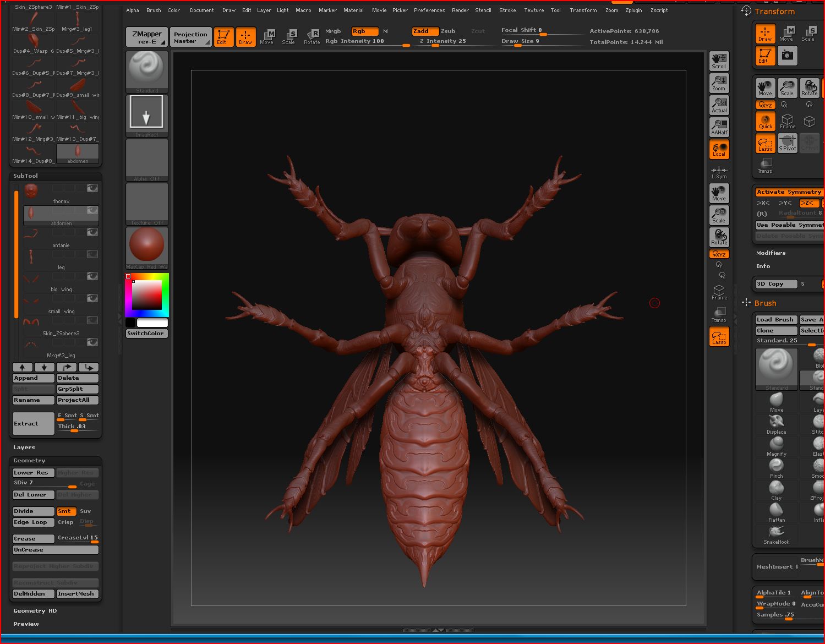Open the Zplugin menu
This screenshot has width=825, height=644.
[x=633, y=10]
